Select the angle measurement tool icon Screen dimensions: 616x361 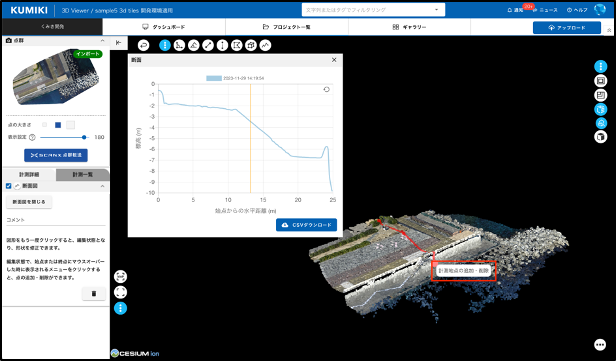(x=194, y=46)
